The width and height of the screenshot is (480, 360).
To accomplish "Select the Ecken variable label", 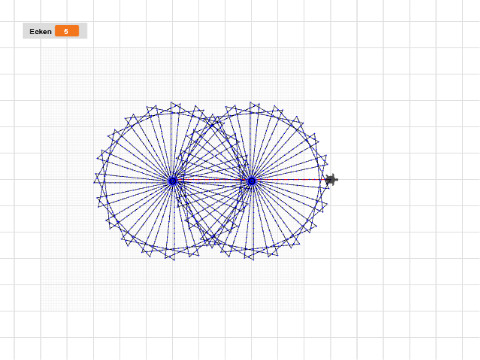I will coord(40,31).
